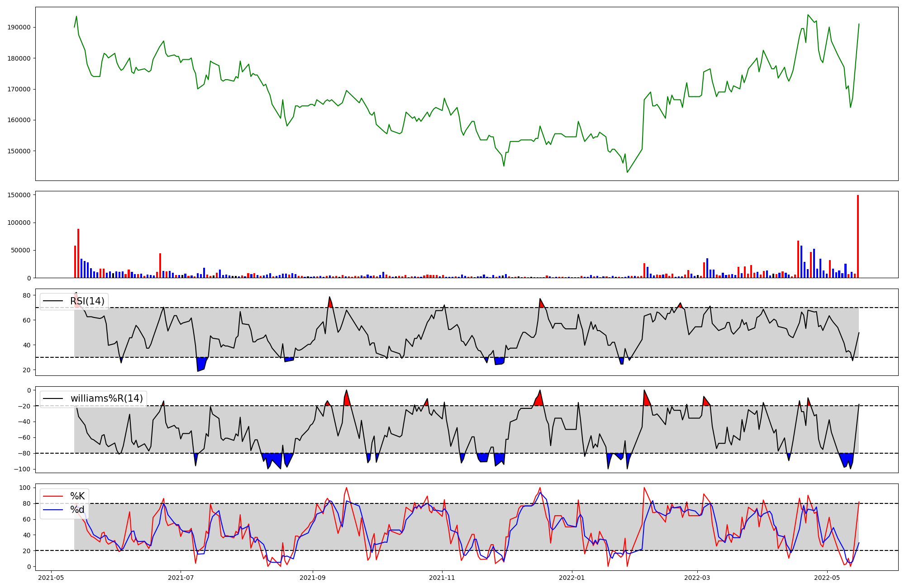Screen dimensions: 905x588
Task: Click the 100000 volume axis label
Action: [x=19, y=223]
